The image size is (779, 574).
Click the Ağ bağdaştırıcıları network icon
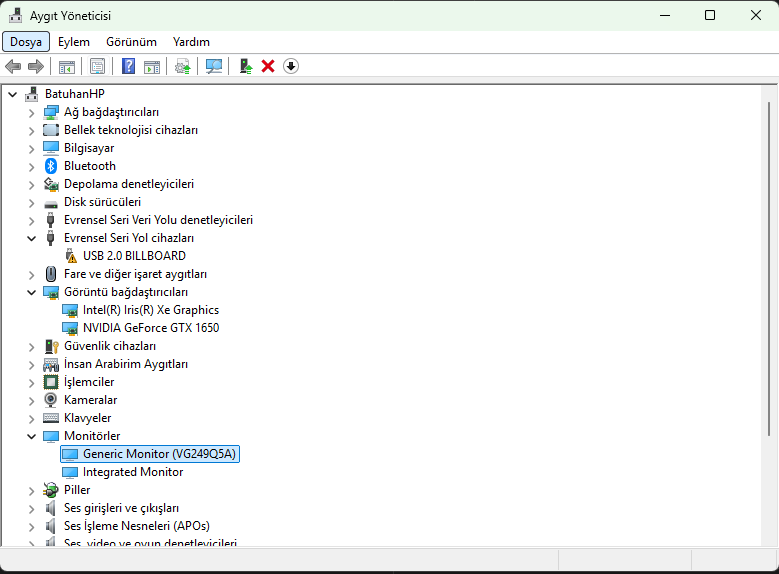(x=51, y=112)
